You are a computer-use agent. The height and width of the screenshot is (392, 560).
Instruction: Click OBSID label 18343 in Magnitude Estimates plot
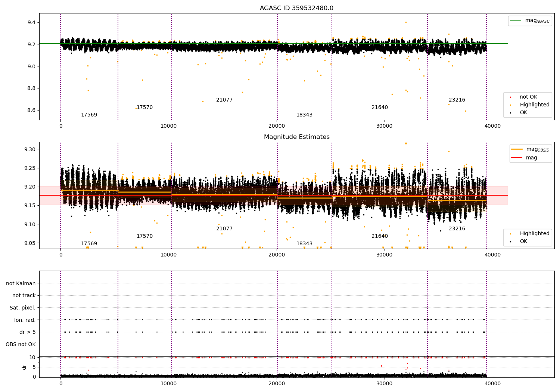tap(304, 244)
